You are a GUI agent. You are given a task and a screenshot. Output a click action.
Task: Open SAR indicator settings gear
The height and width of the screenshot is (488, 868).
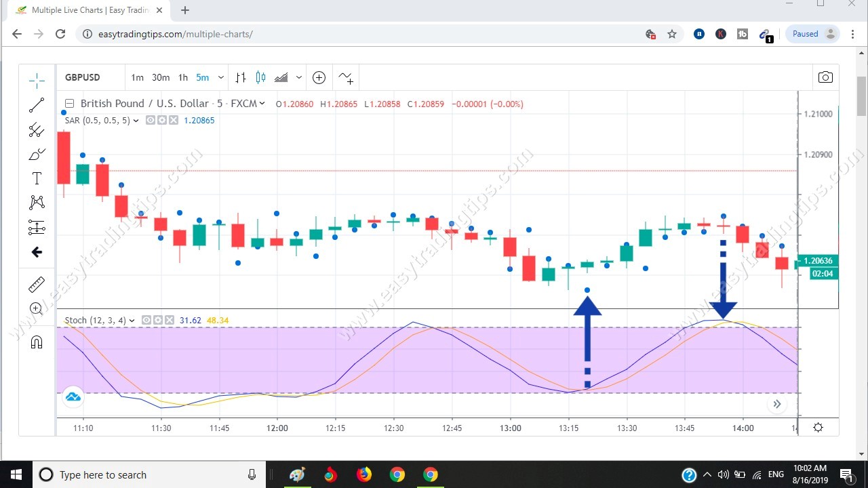click(x=161, y=120)
